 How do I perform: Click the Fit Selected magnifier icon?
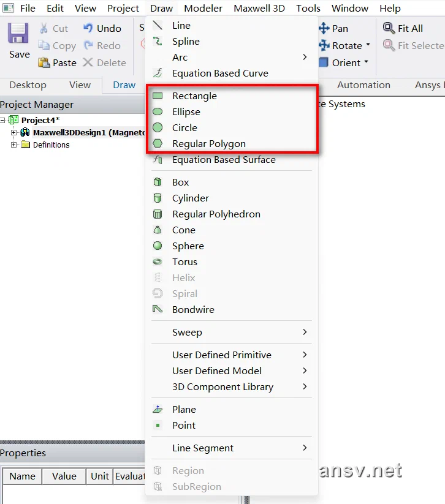click(x=389, y=45)
